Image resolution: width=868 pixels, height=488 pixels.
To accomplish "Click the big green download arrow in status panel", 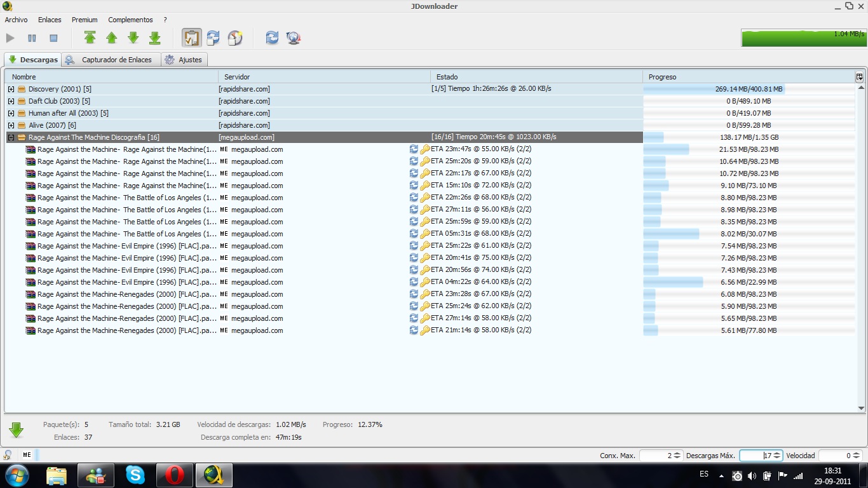I will coord(17,431).
